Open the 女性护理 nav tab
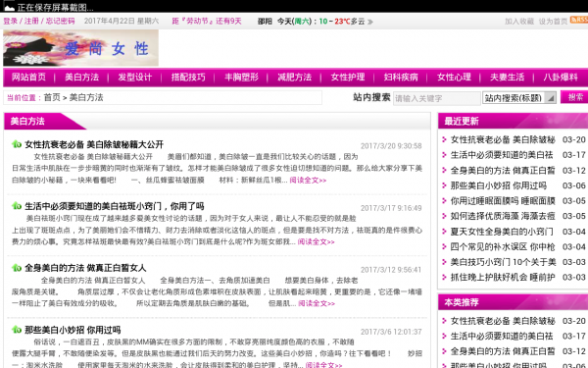This screenshot has height=368, width=588. 348,77
